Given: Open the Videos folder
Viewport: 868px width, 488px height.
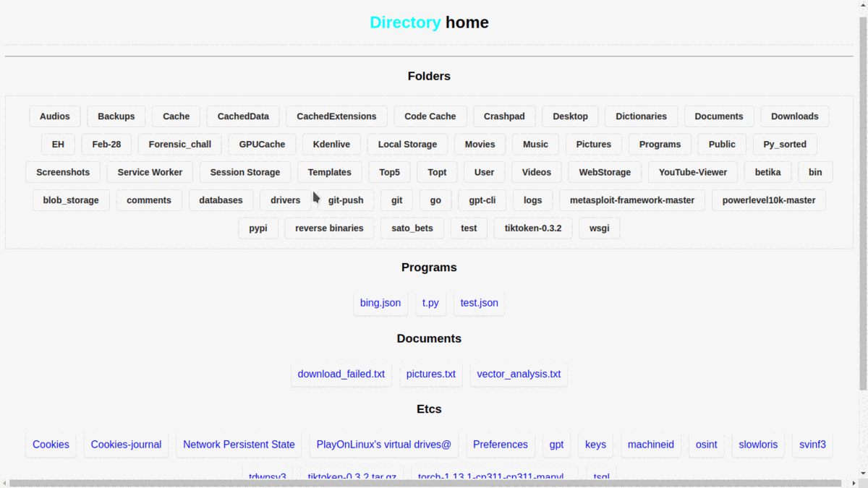Looking at the screenshot, I should tap(537, 173).
